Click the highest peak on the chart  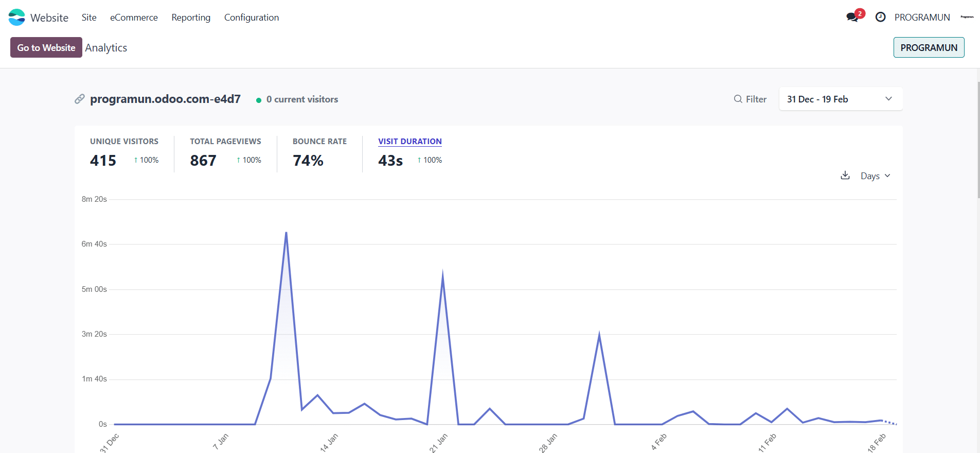pyautogui.click(x=286, y=233)
